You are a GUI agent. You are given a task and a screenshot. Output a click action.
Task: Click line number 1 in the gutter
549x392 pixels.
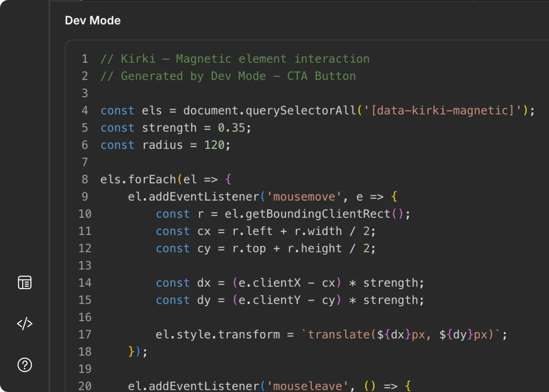point(85,59)
